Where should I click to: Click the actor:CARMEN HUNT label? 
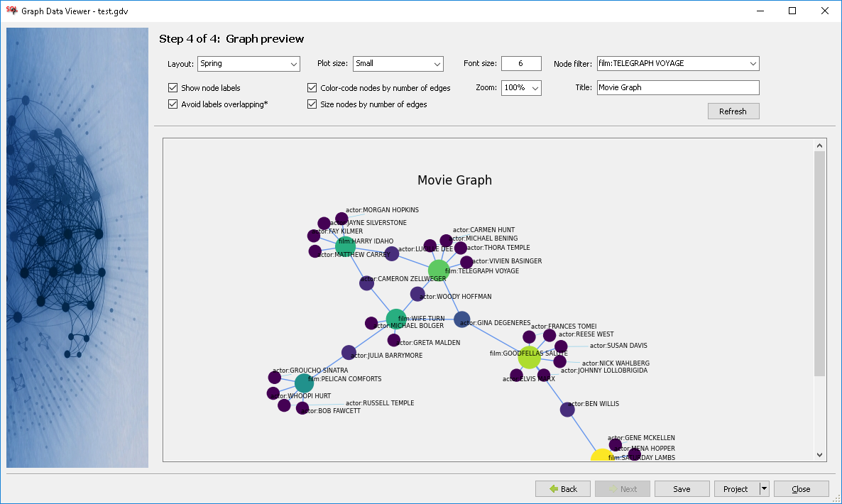coord(483,230)
